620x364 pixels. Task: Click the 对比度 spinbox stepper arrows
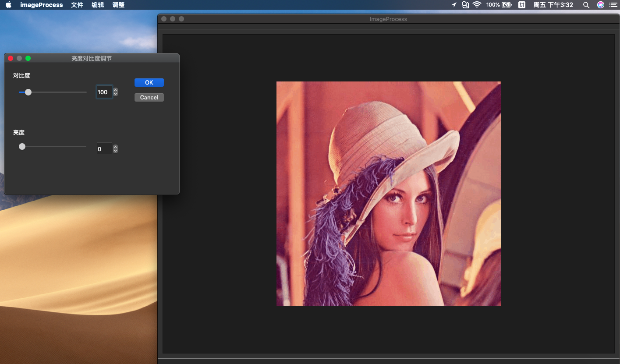click(115, 92)
